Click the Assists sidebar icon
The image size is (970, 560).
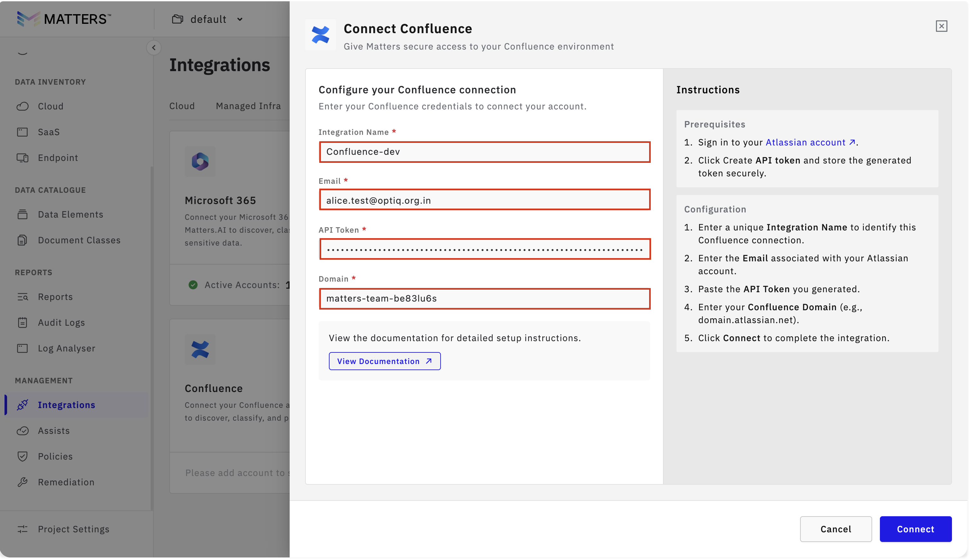(23, 430)
